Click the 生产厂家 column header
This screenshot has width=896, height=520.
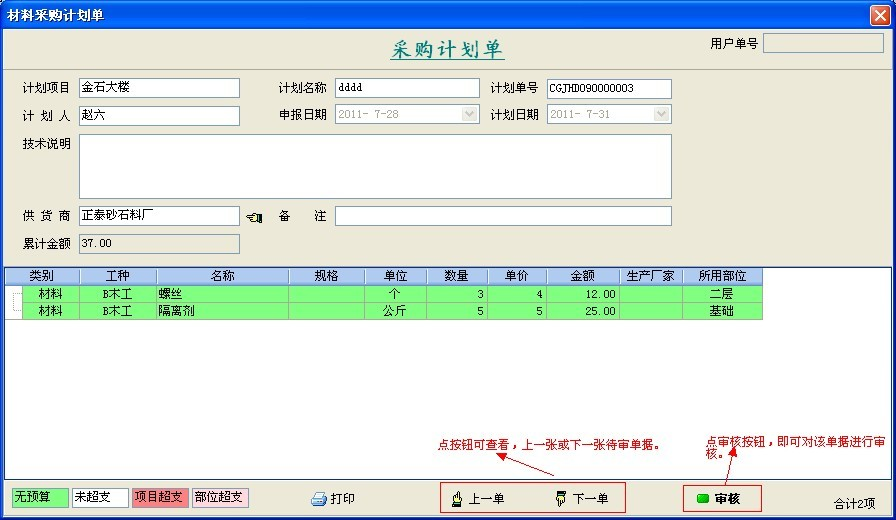click(651, 276)
